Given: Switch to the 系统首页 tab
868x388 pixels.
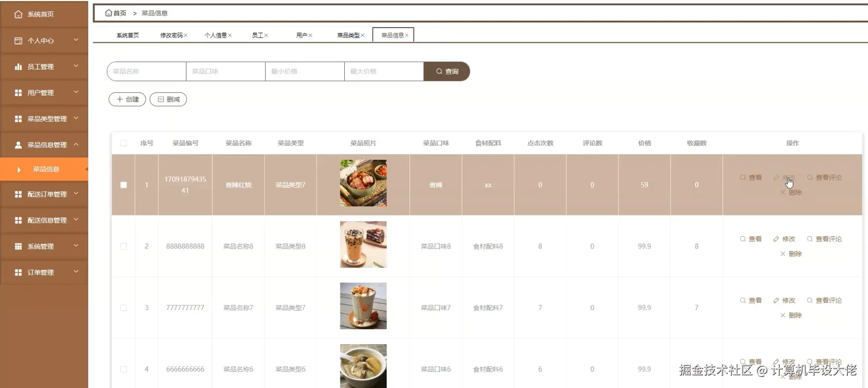Looking at the screenshot, I should 128,35.
